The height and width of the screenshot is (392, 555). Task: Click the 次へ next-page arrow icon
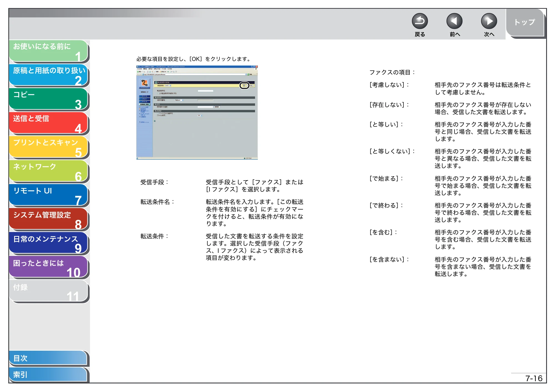489,21
